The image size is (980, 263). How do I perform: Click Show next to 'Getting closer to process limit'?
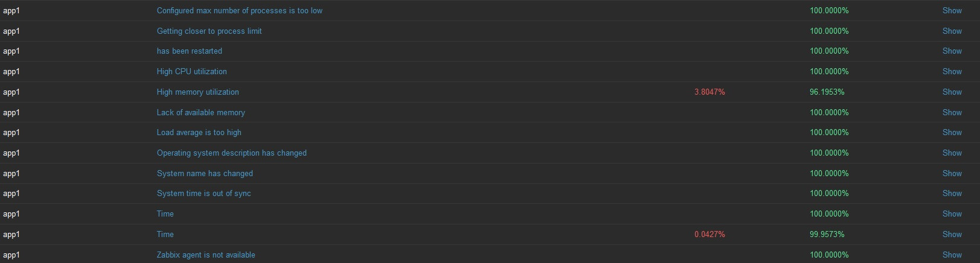click(x=952, y=31)
